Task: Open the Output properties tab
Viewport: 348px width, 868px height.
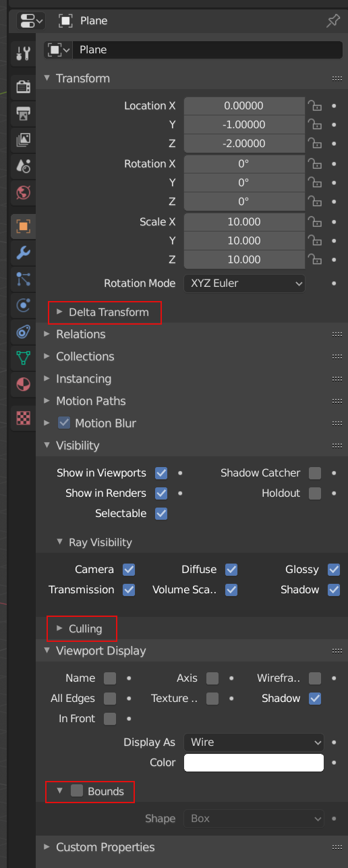Action: tap(24, 113)
